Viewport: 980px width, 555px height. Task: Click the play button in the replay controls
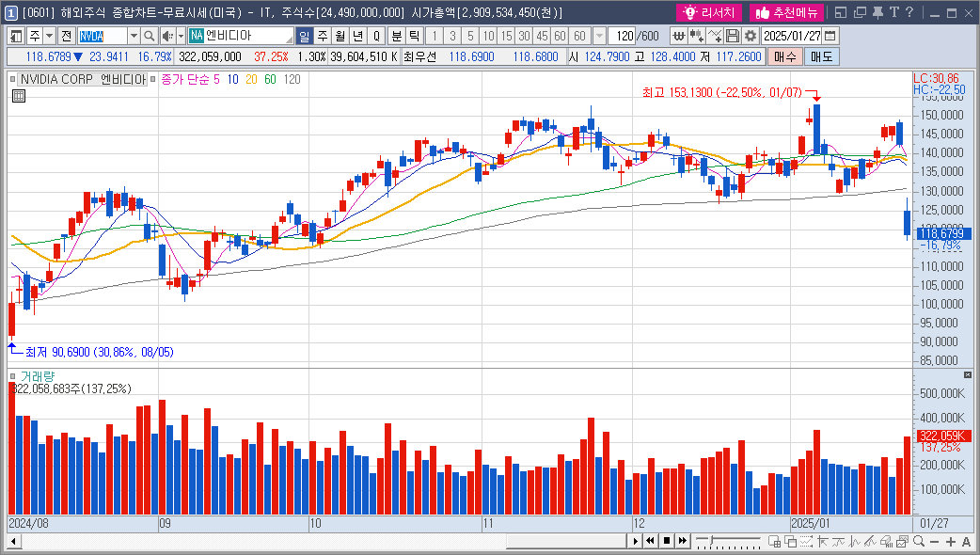[x=636, y=541]
